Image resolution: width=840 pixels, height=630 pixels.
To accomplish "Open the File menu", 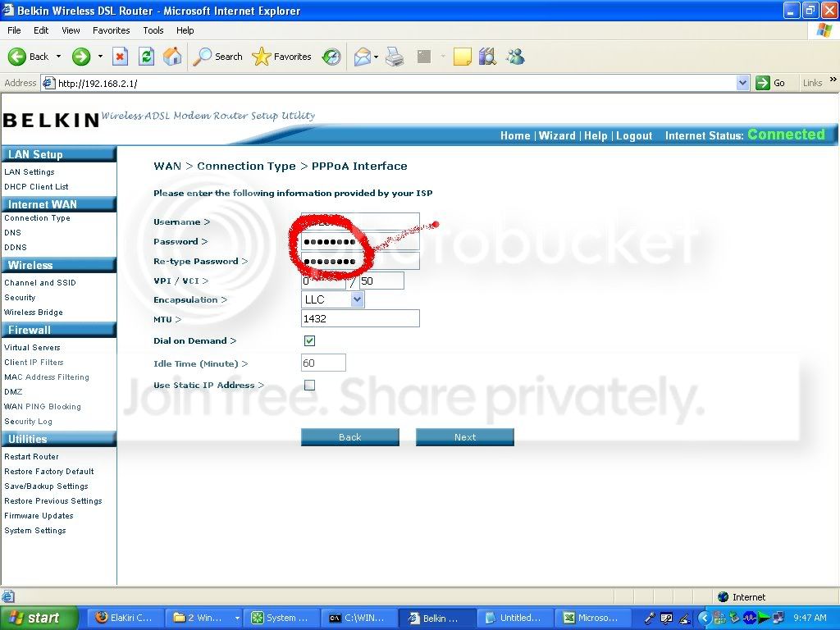I will click(x=14, y=30).
